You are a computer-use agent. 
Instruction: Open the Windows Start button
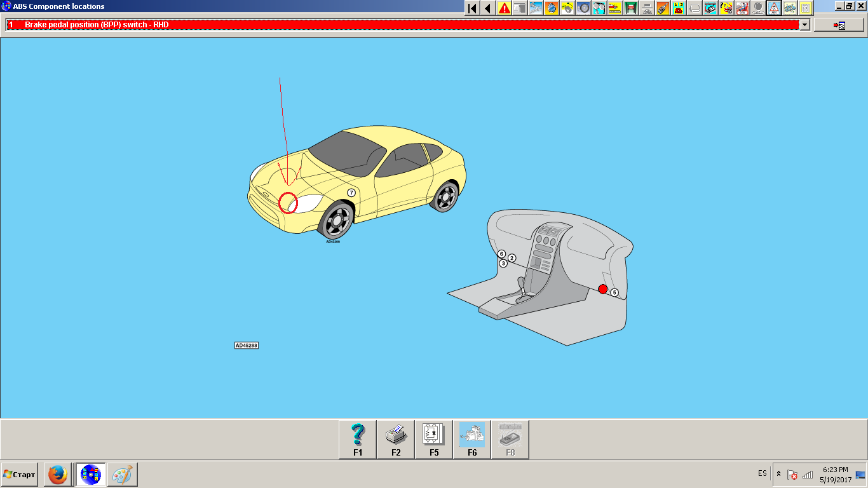coord(20,475)
